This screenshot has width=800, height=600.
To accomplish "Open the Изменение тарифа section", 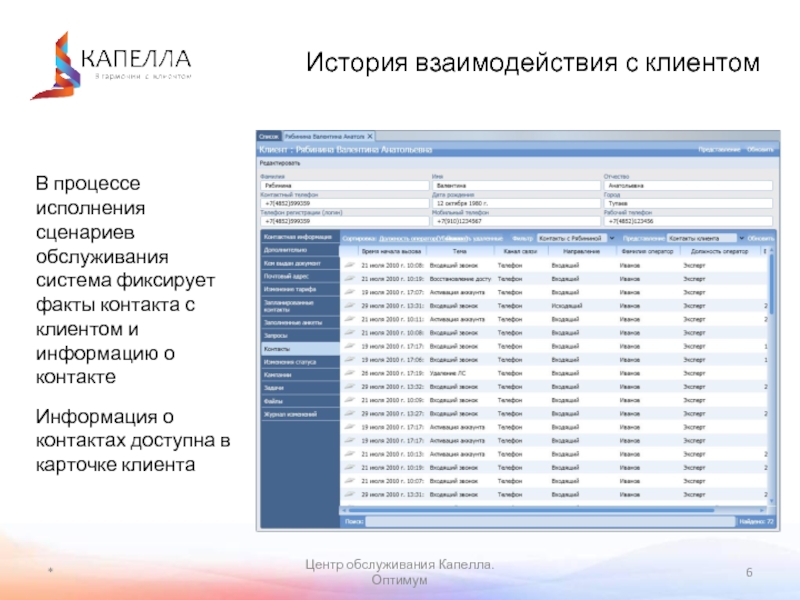I will 300,289.
